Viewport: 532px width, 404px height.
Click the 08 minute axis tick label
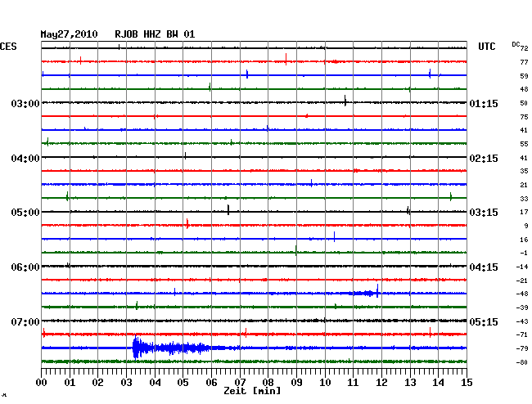(x=268, y=383)
